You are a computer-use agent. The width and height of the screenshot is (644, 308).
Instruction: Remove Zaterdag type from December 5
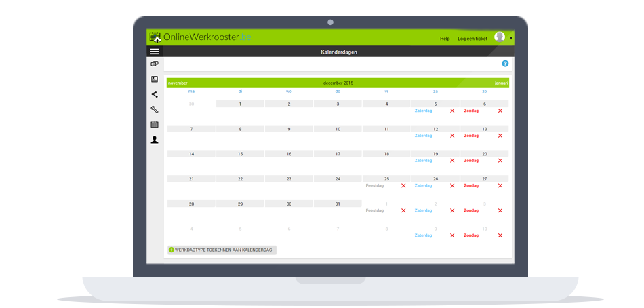click(452, 111)
